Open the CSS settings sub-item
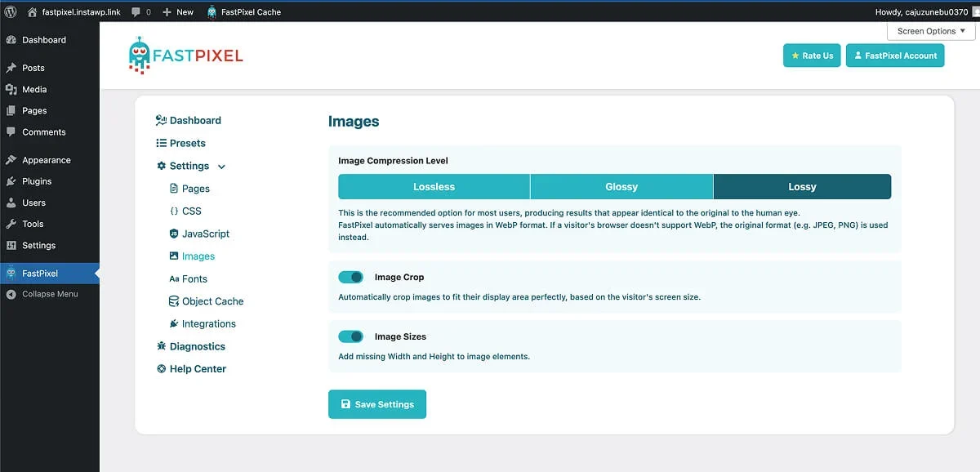980x472 pixels. (185, 211)
